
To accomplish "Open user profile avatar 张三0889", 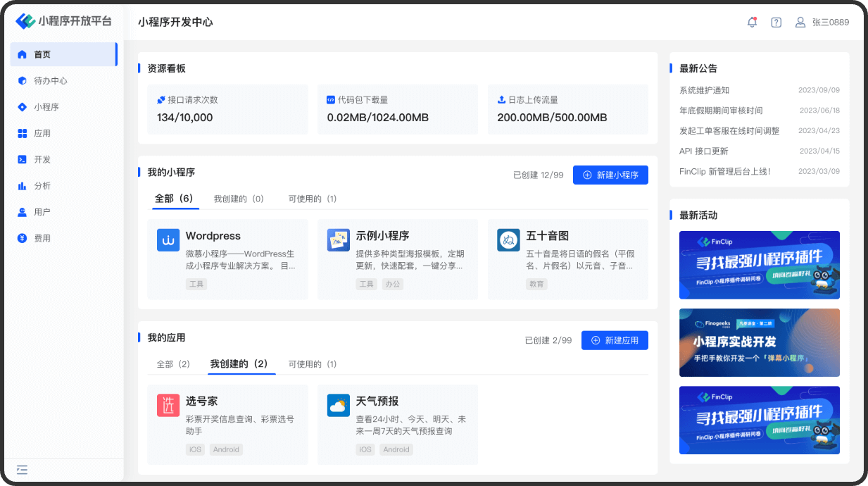I will (x=800, y=22).
